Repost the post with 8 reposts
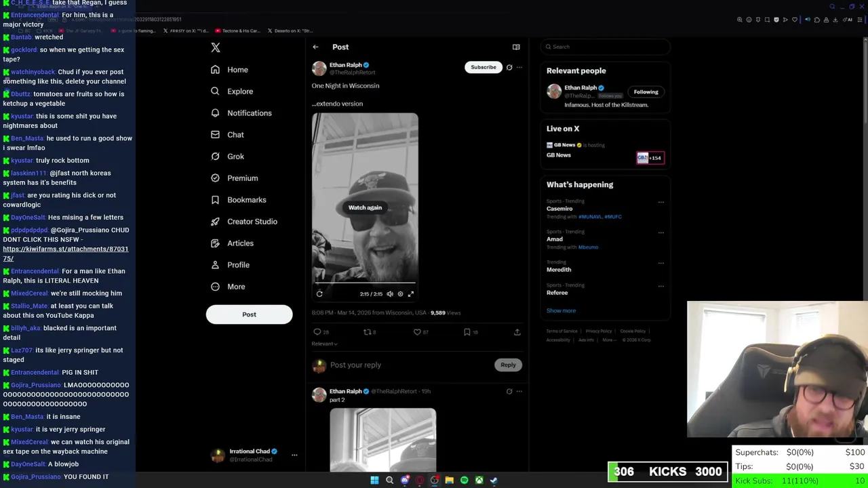Image resolution: width=868 pixels, height=488 pixels. tap(368, 332)
